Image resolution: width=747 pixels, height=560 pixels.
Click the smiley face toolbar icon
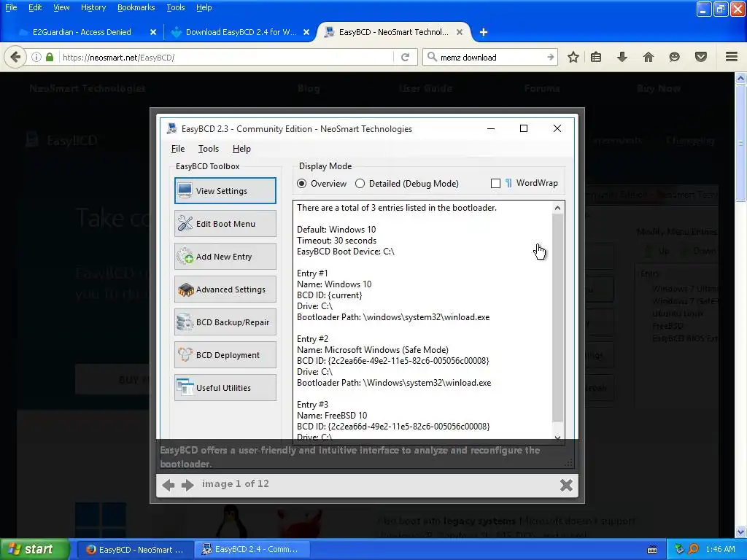[x=674, y=57]
